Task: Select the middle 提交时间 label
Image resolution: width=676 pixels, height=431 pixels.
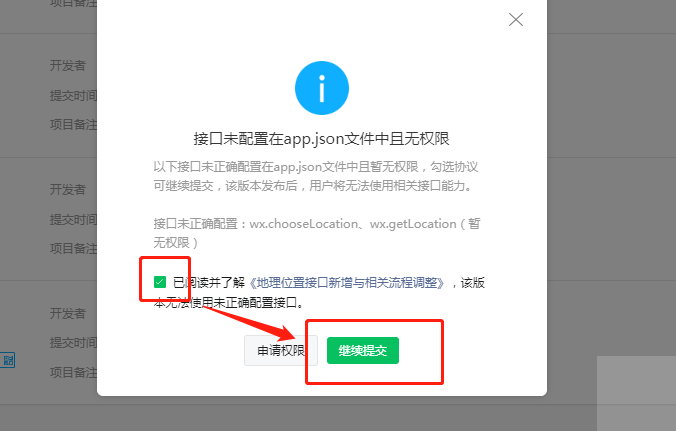Action: coord(73,219)
